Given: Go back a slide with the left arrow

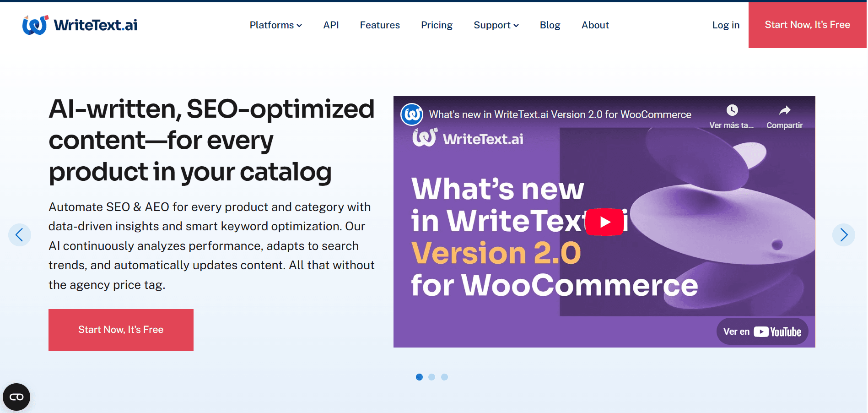Looking at the screenshot, I should point(20,235).
